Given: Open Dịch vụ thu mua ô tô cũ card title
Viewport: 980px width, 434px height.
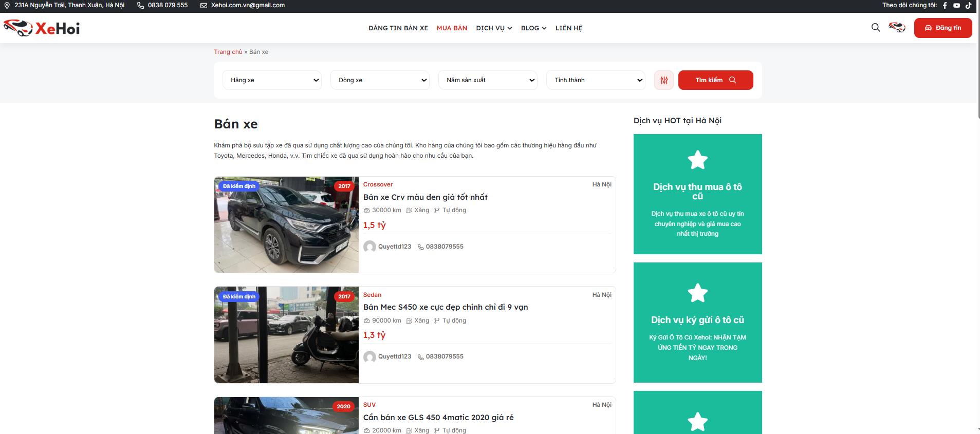Looking at the screenshot, I should (697, 192).
